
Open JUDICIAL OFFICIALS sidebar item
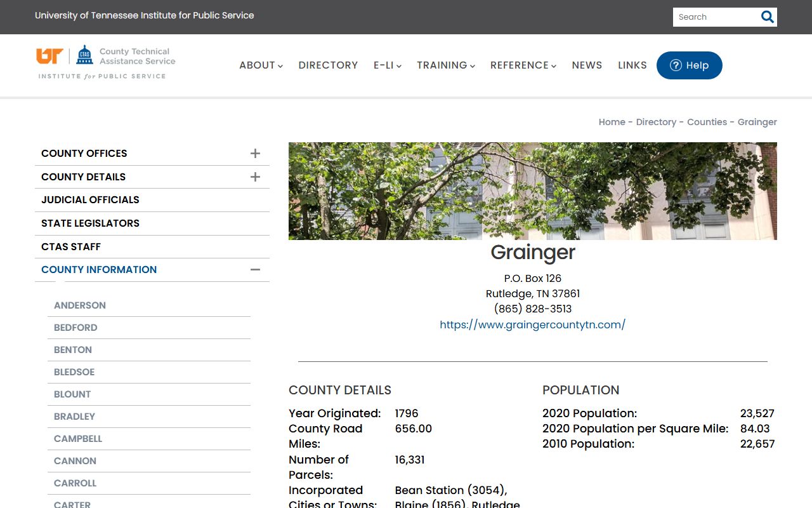pos(90,199)
